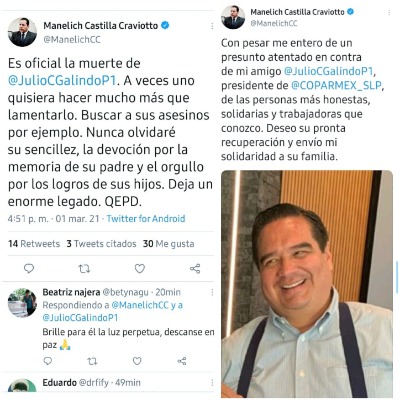The height and width of the screenshot is (400, 400).
Task: Reply to the main tweet via speech-bubble icon
Action: pos(29,268)
